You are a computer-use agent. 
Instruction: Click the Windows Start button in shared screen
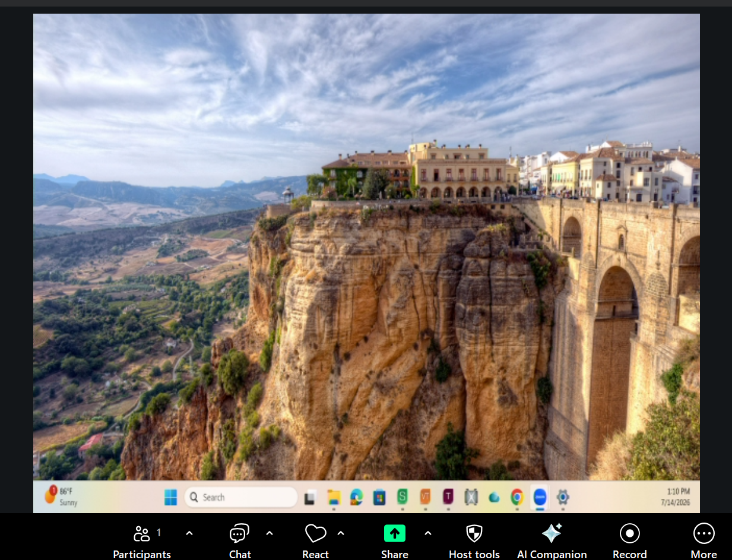tap(171, 497)
